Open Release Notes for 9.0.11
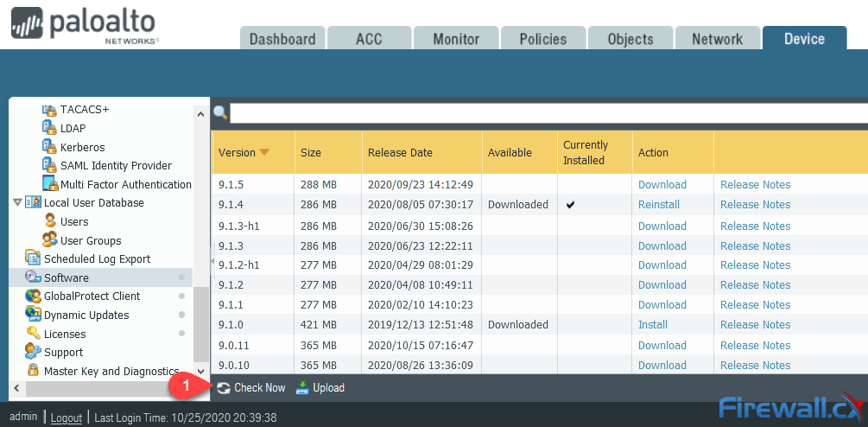868x427 pixels. [755, 345]
